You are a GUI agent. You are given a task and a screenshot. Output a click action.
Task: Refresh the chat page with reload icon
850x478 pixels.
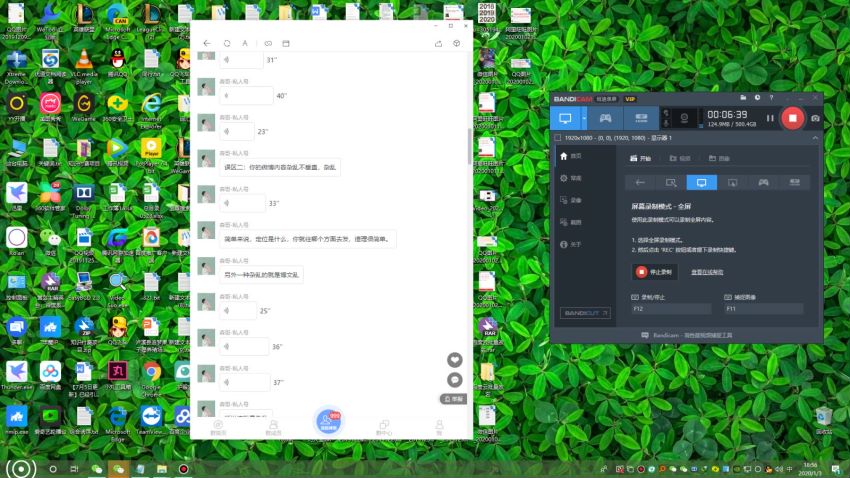pos(227,43)
